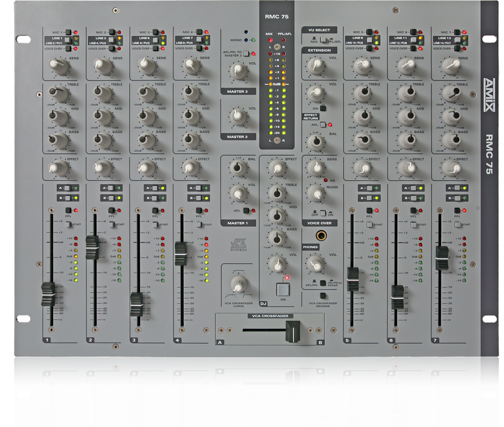The width and height of the screenshot is (504, 427).
Task: Click the channel 4 SENS knob
Action: pyautogui.click(x=191, y=65)
